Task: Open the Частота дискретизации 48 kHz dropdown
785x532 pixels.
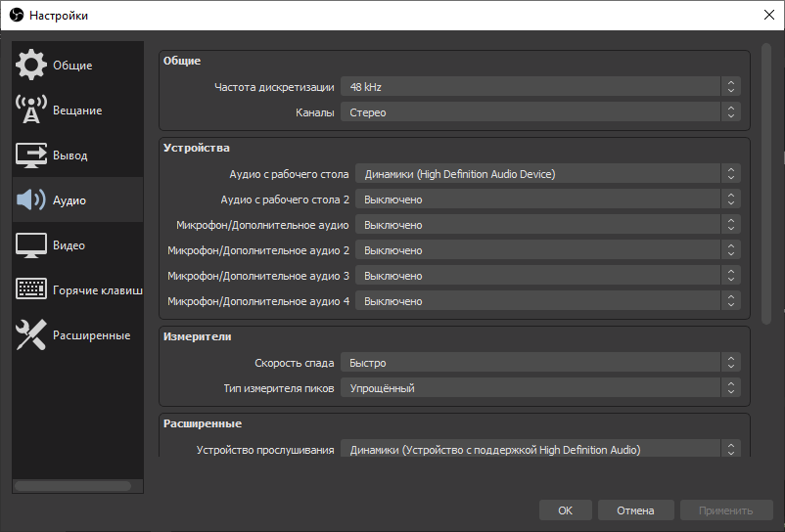Action: click(540, 87)
